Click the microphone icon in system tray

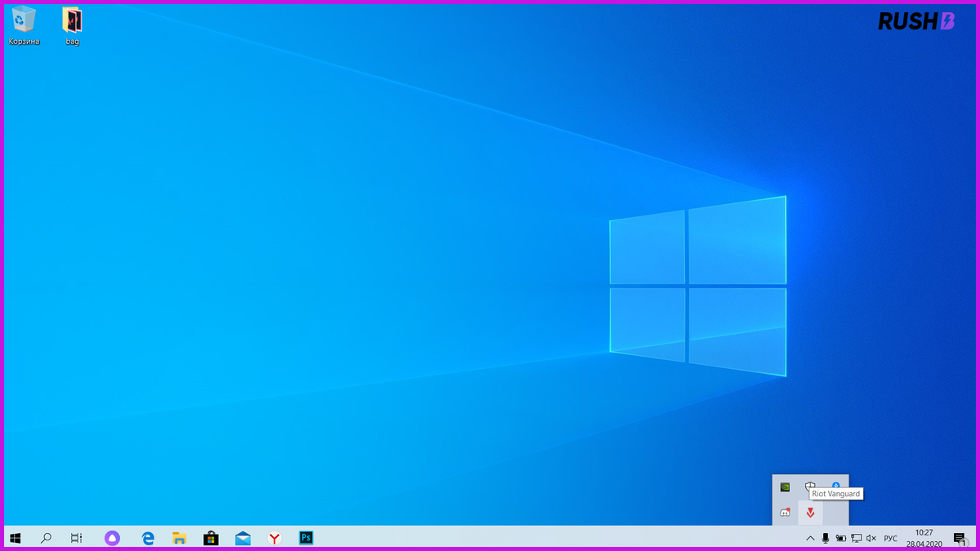tap(826, 538)
